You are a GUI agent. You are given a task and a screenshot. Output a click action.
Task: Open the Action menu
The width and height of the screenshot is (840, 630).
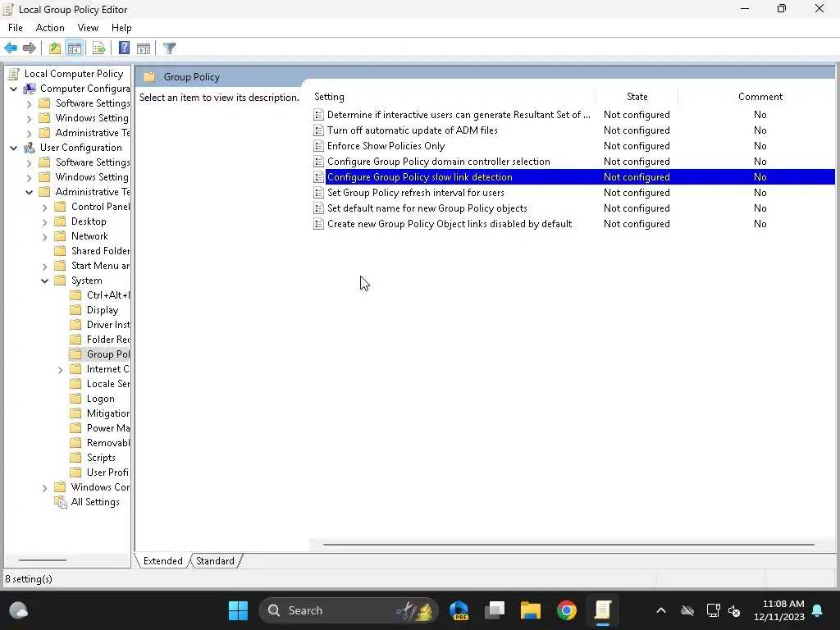pyautogui.click(x=50, y=28)
